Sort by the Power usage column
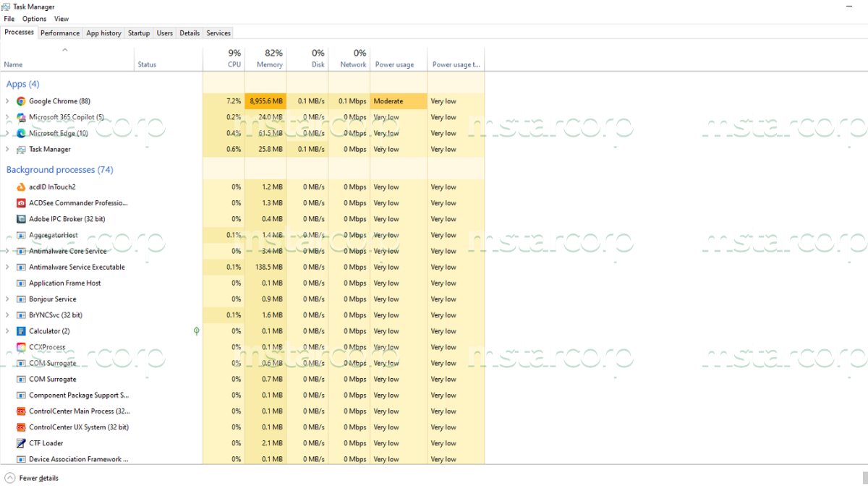 [x=399, y=59]
